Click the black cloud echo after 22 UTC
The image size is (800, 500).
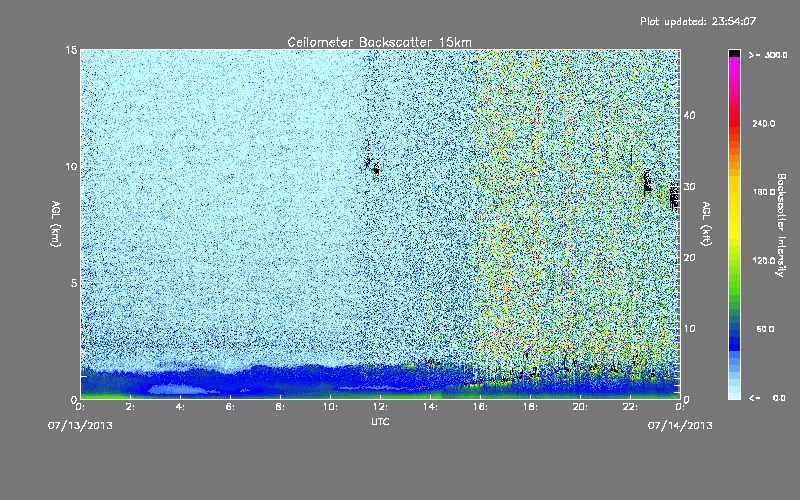647,184
